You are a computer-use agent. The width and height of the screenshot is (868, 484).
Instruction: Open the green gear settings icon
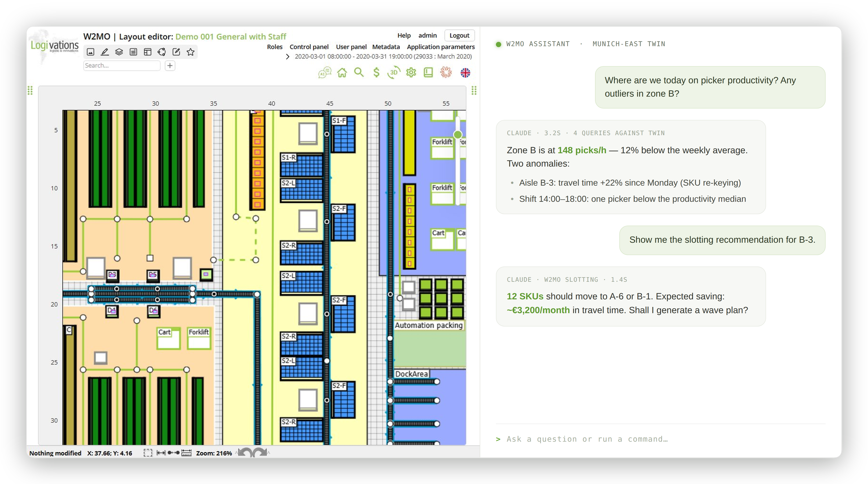[411, 72]
